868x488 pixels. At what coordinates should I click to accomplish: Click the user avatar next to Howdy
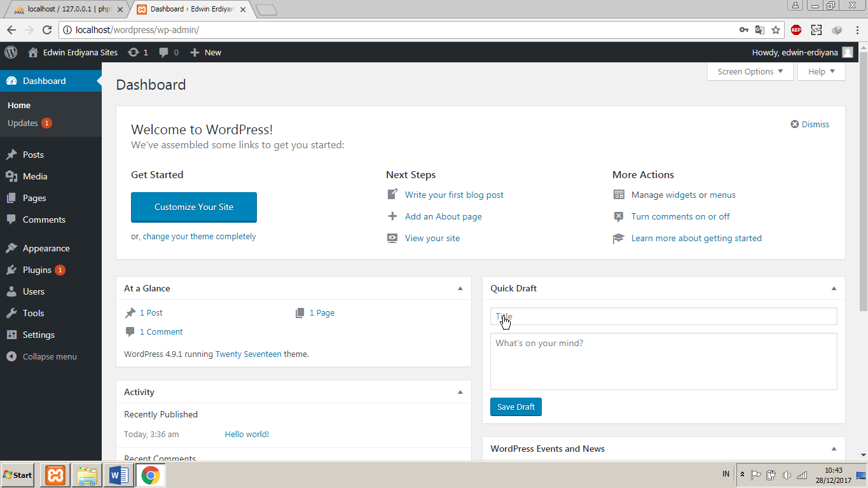click(848, 53)
